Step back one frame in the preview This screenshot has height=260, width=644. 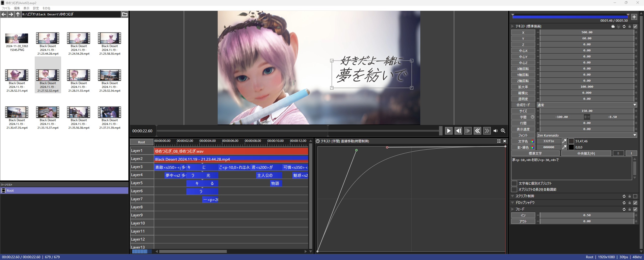tap(458, 131)
